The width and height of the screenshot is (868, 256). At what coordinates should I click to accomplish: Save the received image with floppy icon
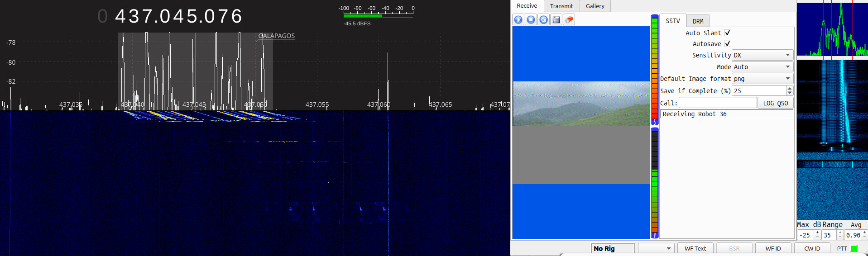(x=556, y=19)
